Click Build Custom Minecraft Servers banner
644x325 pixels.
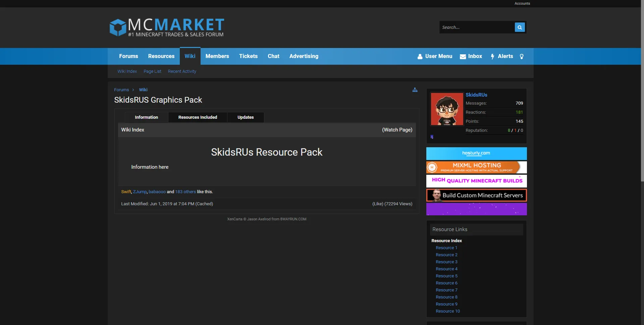point(476,195)
